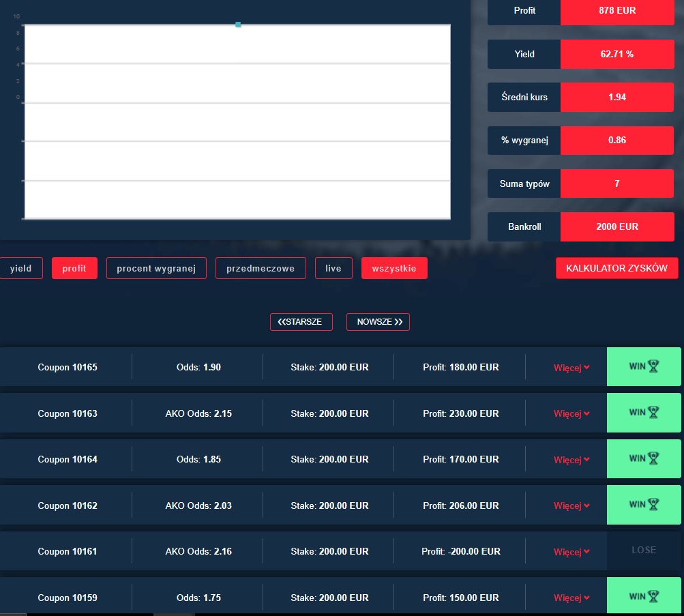Switch to przedmeczowe bets tab
This screenshot has height=616, width=684.
pos(261,268)
